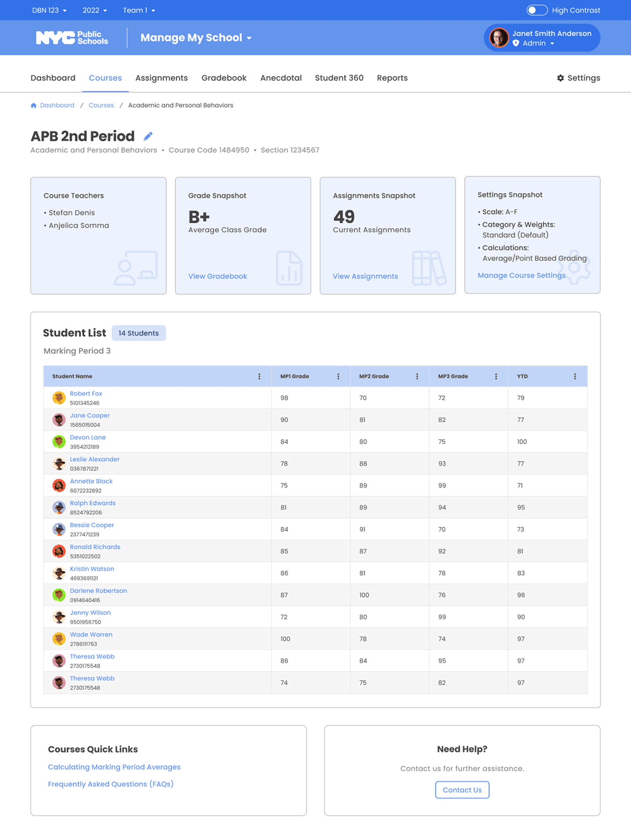631x840 pixels.
Task: Open MP3 Grade column options menu
Action: 496,376
